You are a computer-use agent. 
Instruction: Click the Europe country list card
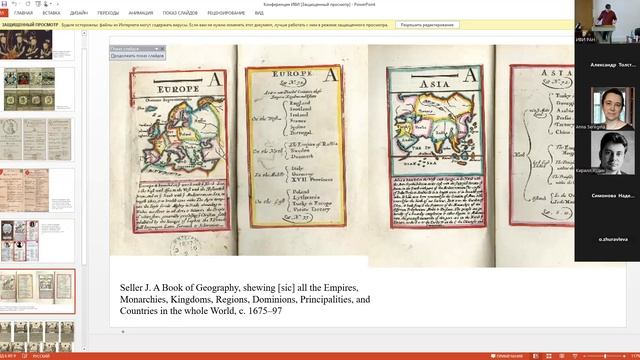tap(296, 146)
